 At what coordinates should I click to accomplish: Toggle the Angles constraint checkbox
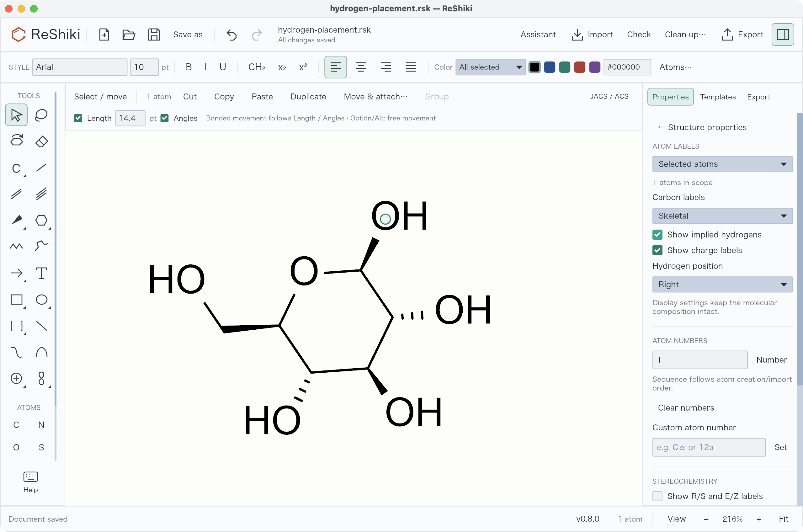165,118
